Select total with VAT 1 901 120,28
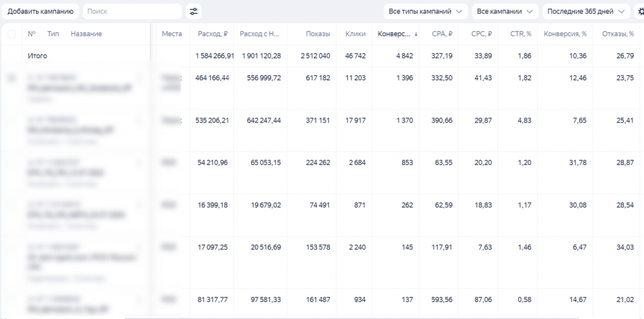Image resolution: width=644 pixels, height=319 pixels. coord(262,56)
